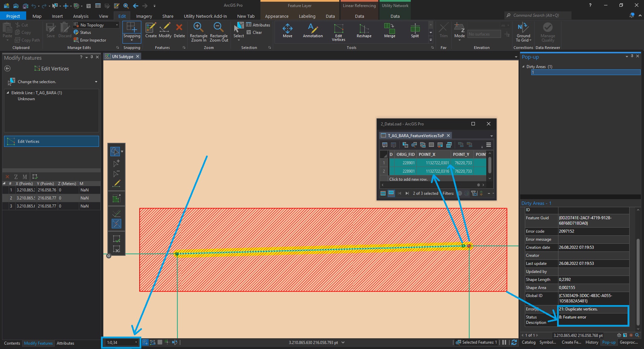The width and height of the screenshot is (644, 349).
Task: Click Edit Vertices button in Modify Features pane
Action: pyautogui.click(x=51, y=141)
